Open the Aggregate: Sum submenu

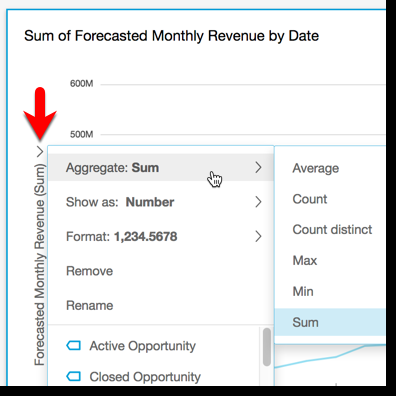click(x=161, y=168)
